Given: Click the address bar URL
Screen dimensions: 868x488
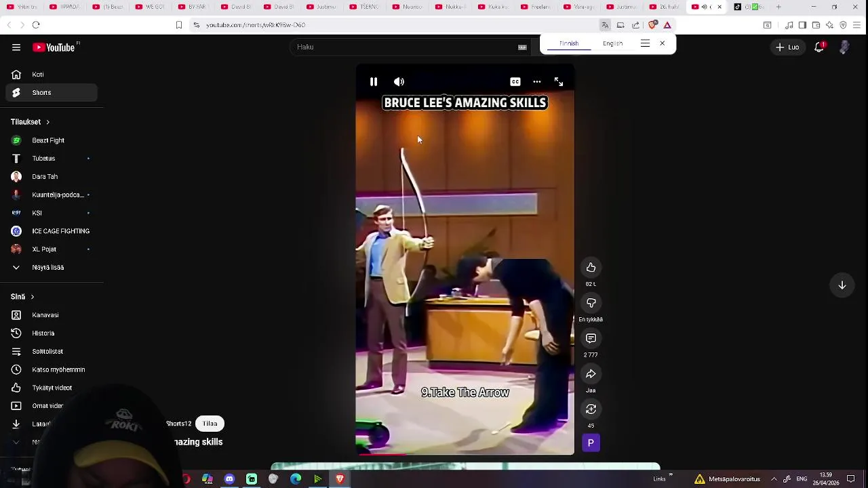Looking at the screenshot, I should coord(256,25).
